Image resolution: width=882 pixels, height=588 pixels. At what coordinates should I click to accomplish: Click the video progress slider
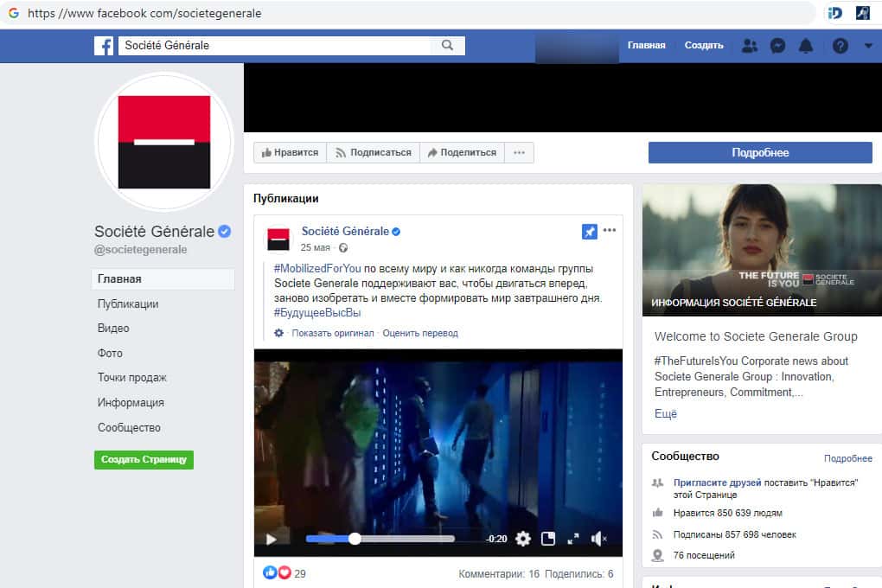click(x=380, y=539)
